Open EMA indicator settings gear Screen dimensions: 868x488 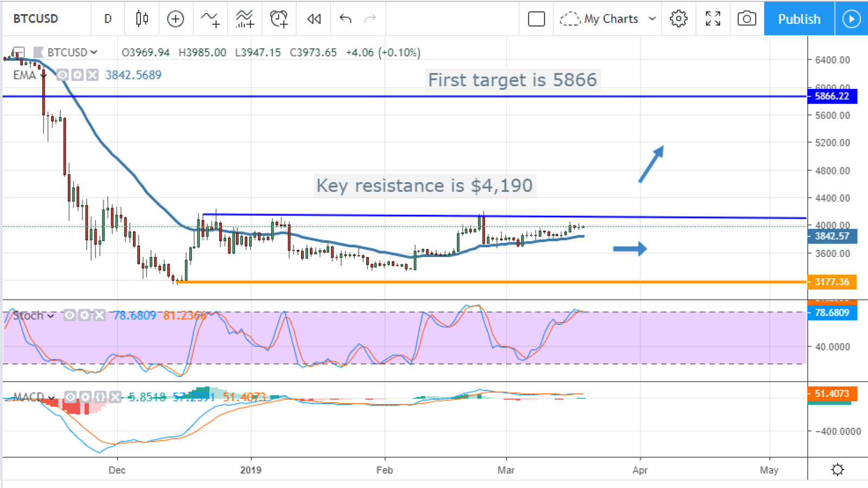[78, 75]
